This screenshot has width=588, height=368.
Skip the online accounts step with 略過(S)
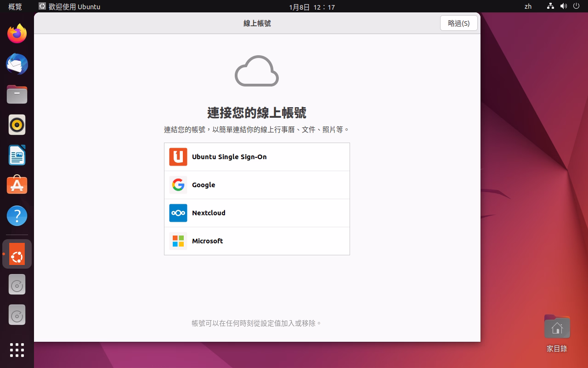point(458,23)
